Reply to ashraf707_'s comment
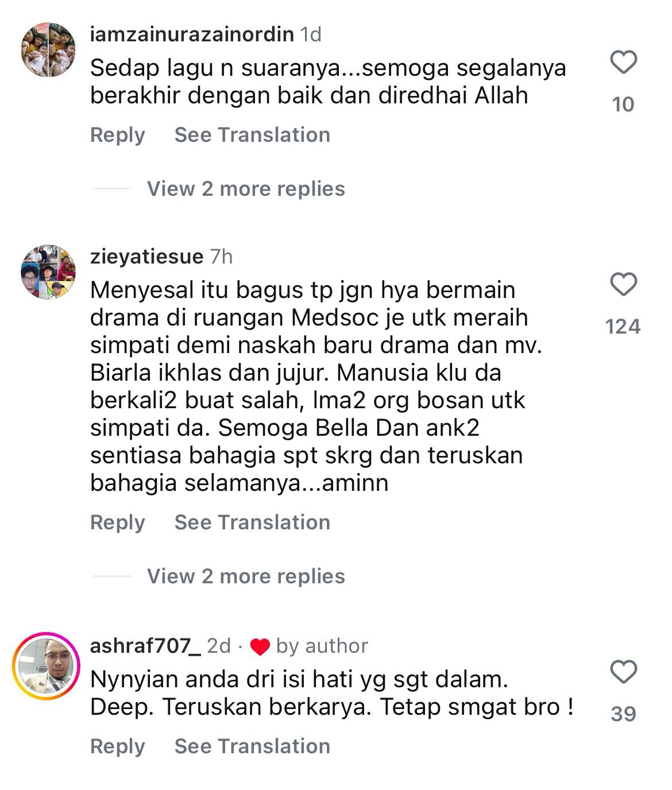The height and width of the screenshot is (790, 672). (x=118, y=747)
